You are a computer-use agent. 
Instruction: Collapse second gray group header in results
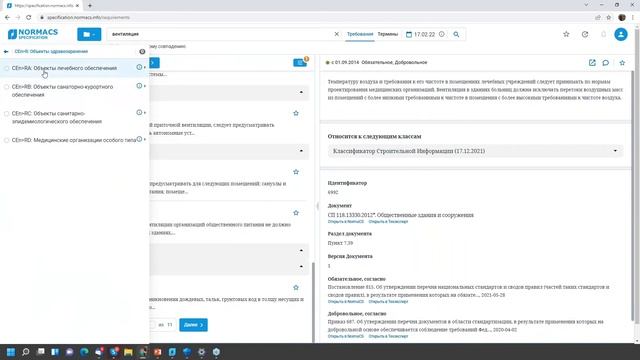click(x=301, y=151)
